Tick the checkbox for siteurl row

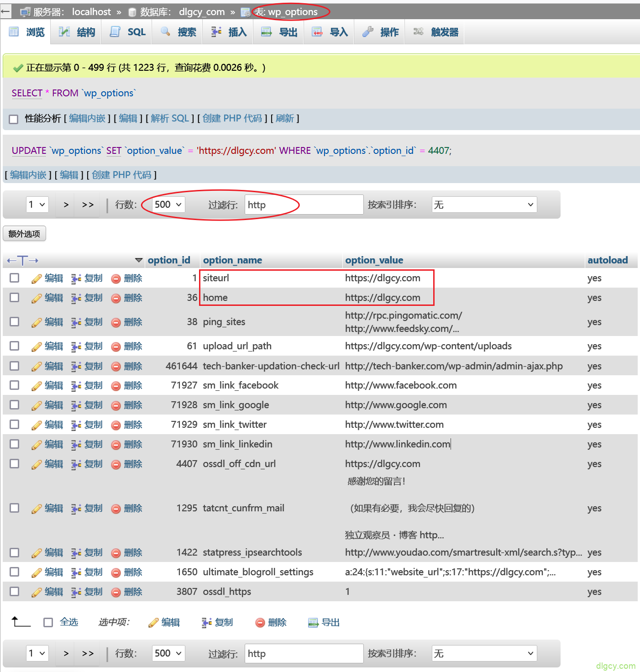[x=15, y=278]
